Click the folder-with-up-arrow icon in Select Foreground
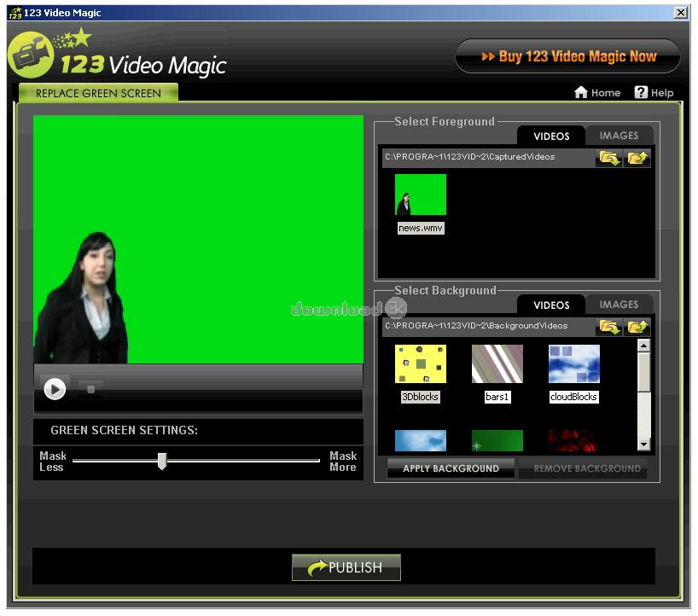The width and height of the screenshot is (698, 616). [637, 158]
